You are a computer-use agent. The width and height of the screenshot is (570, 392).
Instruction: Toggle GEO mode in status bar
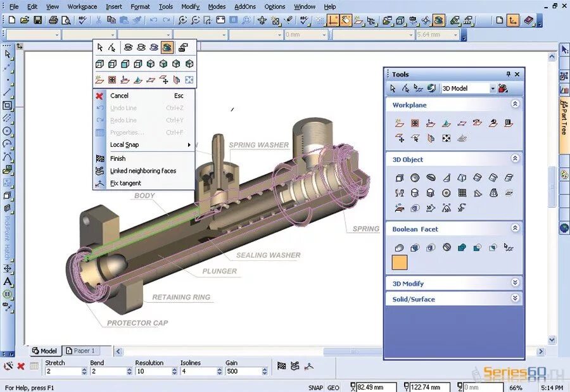click(333, 388)
